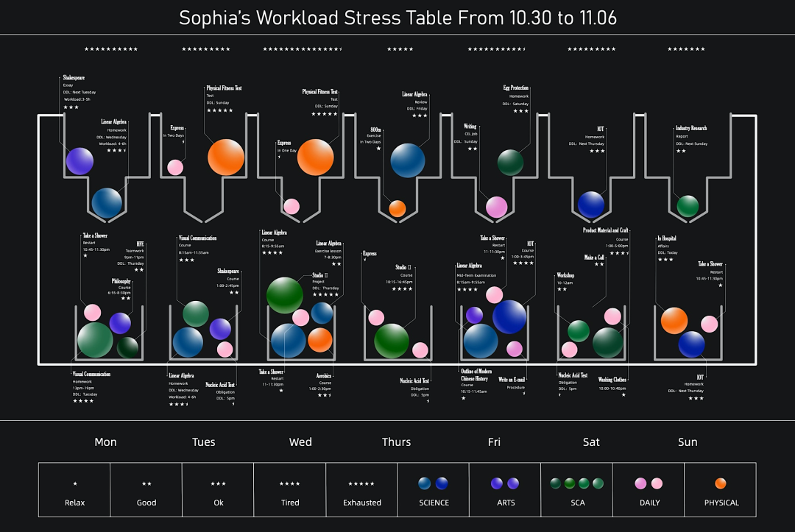Click the Sophia's Workload Stress Table title
Viewport: 795px width, 532px height.
tap(397, 17)
